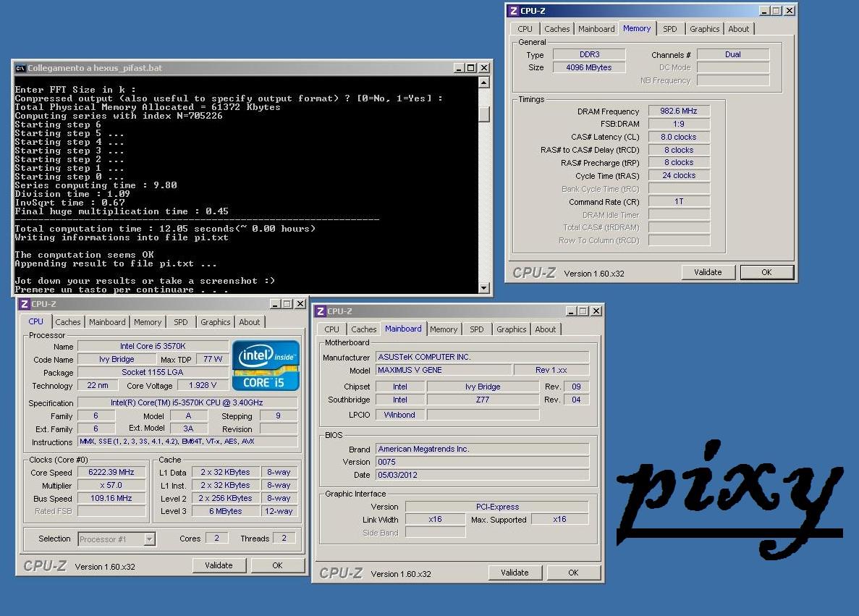Close the CPU-Z Mainboard window
The height and width of the screenshot is (616, 859).
pos(596,311)
